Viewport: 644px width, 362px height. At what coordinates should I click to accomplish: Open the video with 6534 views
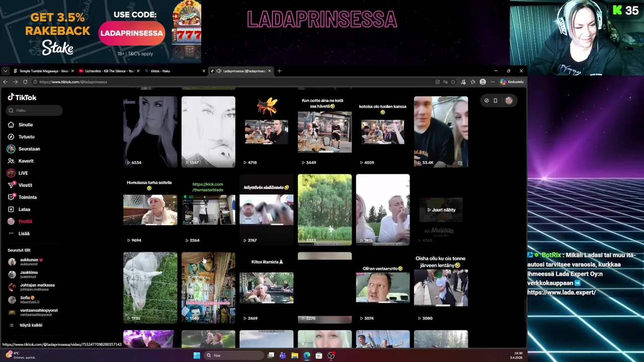point(150,132)
